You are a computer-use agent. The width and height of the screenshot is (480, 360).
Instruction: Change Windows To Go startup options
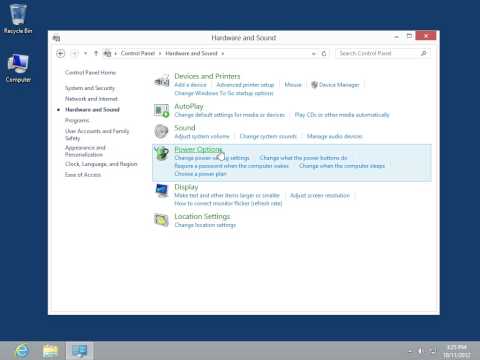point(224,93)
